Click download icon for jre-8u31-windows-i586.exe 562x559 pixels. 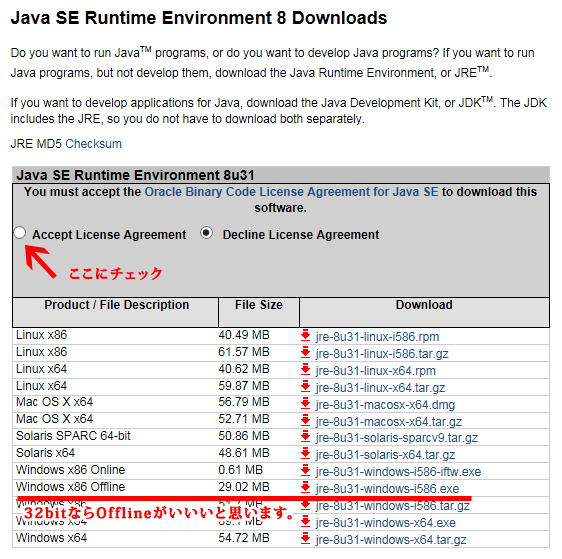[305, 487]
